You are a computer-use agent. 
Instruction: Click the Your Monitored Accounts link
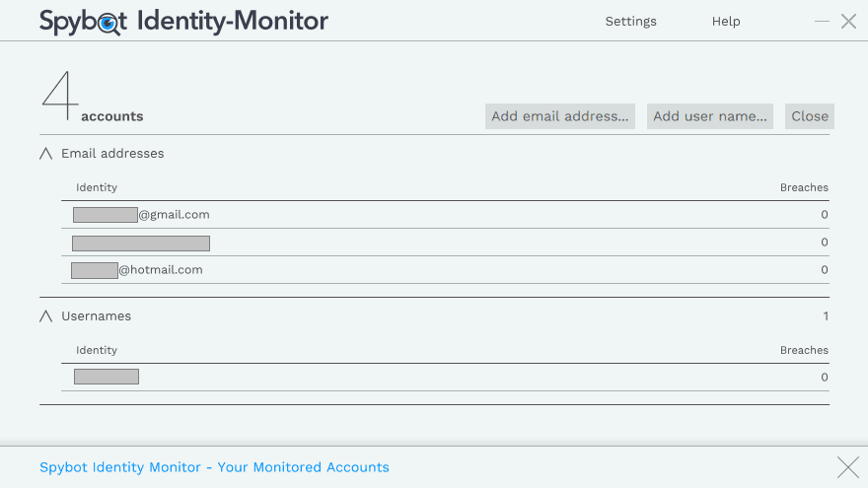click(214, 467)
